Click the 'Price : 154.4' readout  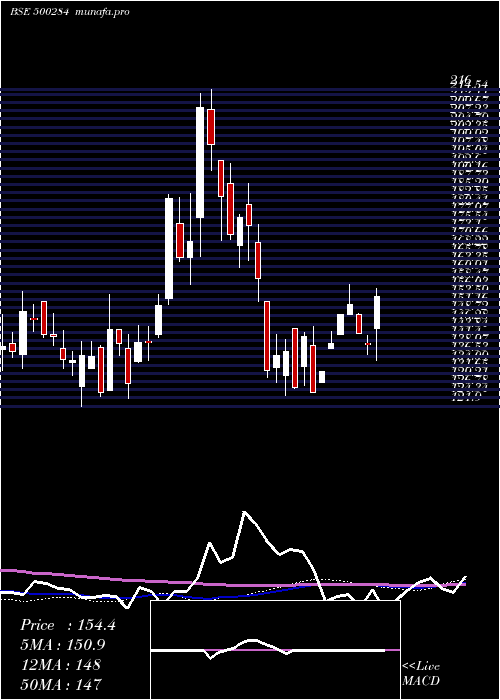click(x=68, y=625)
